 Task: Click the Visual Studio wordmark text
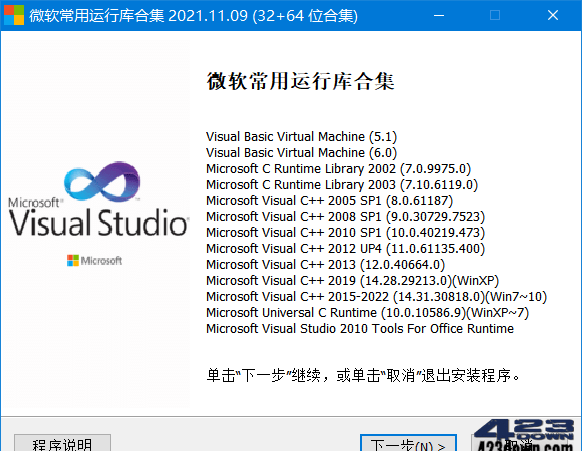coord(98,222)
